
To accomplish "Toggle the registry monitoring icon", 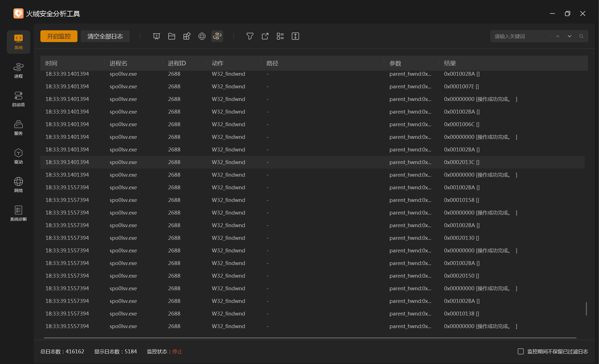I will 187,36.
